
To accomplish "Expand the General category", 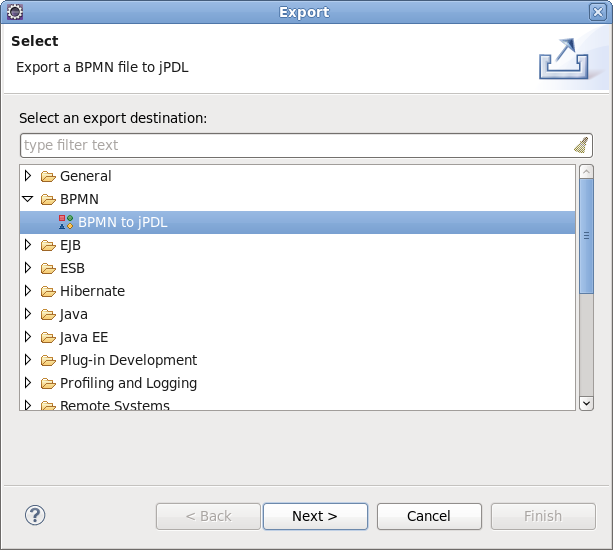I will [28, 176].
